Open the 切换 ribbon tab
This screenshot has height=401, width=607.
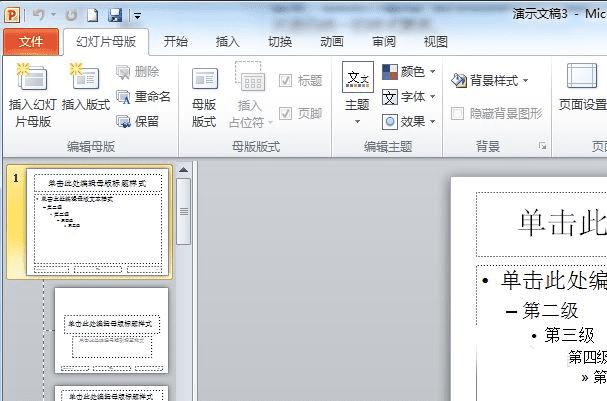coord(280,41)
